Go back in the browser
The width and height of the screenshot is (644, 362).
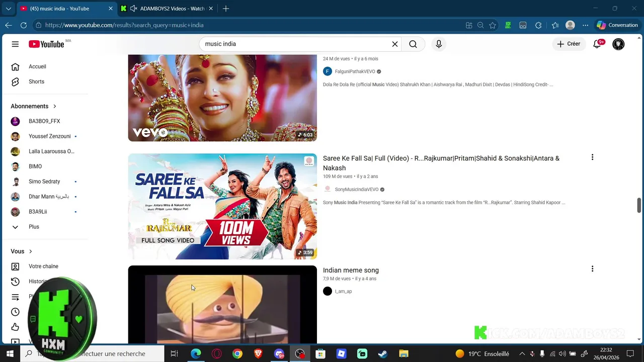(9, 25)
